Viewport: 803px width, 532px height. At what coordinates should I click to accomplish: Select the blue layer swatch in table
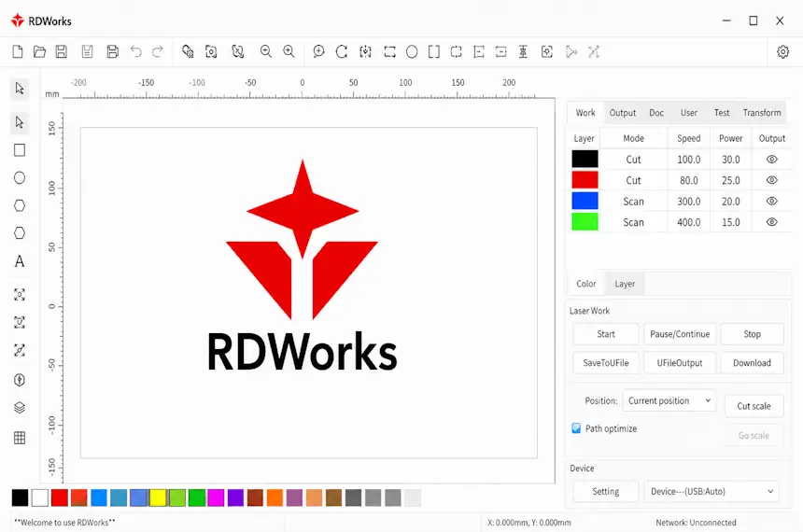(x=585, y=202)
